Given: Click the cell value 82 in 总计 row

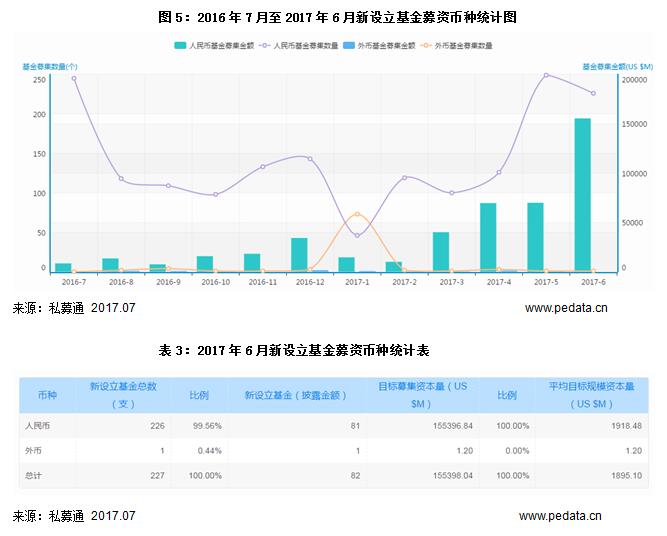Looking at the screenshot, I should 356,475.
